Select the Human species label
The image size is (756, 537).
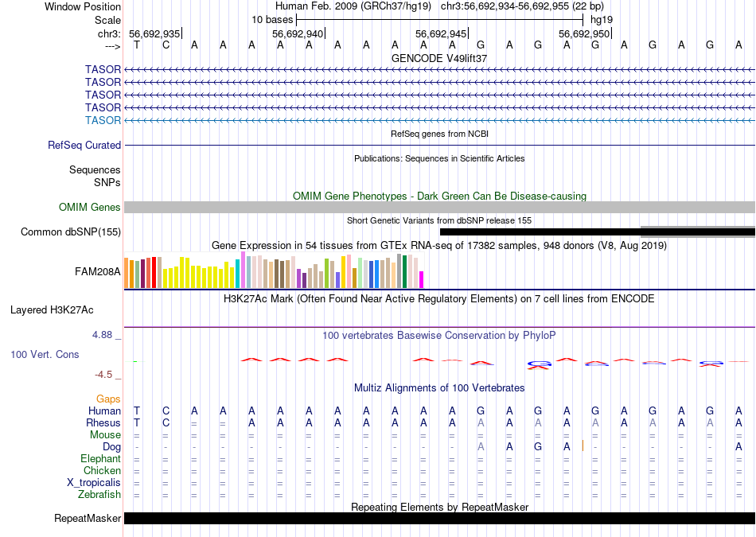(104, 411)
